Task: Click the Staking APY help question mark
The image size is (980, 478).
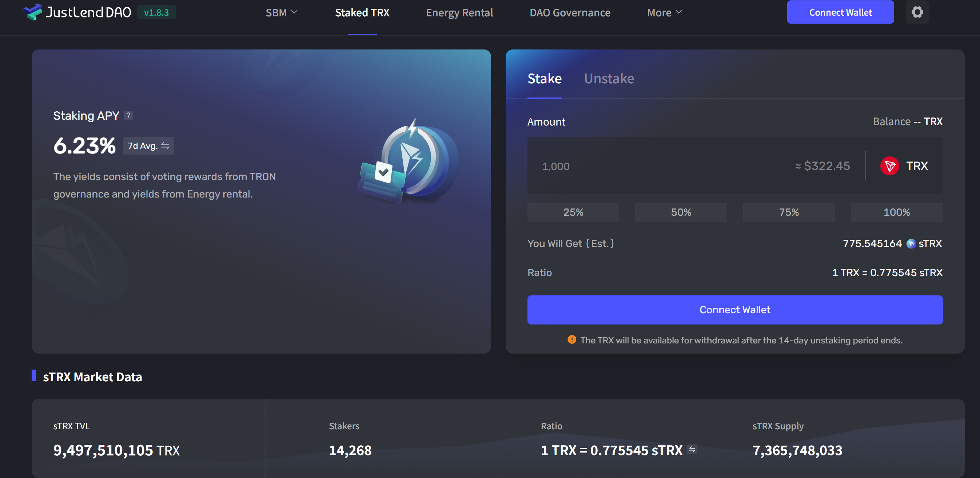Action: (x=128, y=115)
